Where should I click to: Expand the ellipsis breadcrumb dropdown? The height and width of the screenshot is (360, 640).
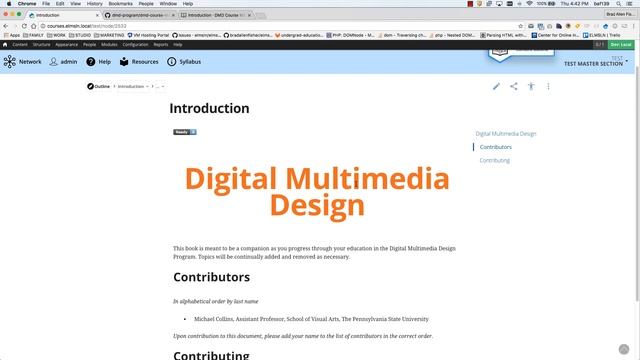tap(163, 87)
